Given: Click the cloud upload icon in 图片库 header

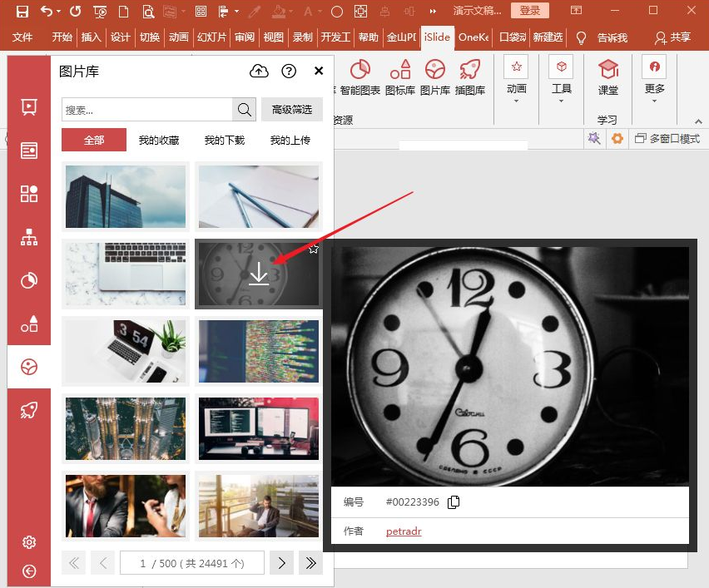Looking at the screenshot, I should click(x=260, y=72).
